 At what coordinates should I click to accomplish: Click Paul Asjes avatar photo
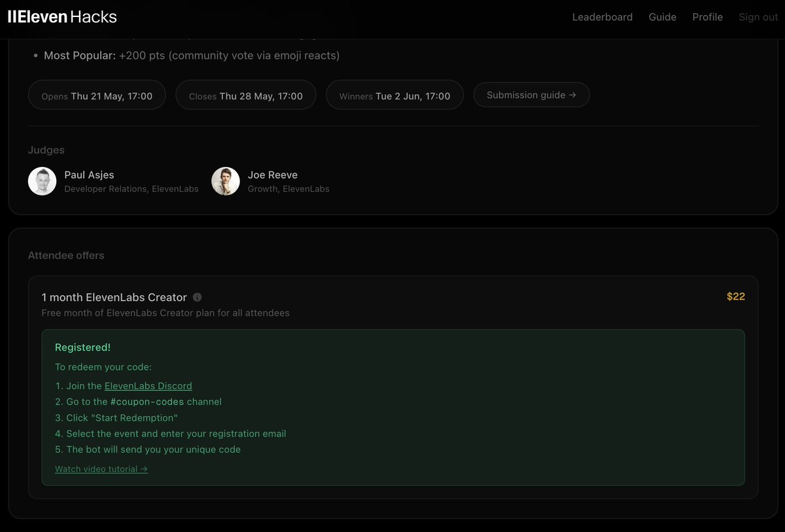pyautogui.click(x=43, y=181)
